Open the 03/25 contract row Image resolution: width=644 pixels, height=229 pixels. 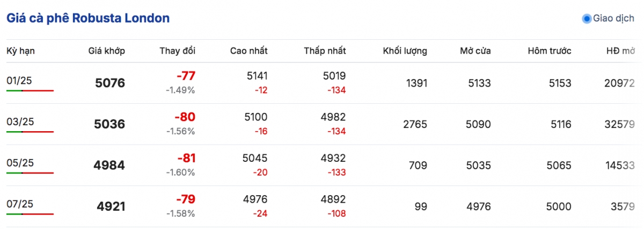[322, 124]
